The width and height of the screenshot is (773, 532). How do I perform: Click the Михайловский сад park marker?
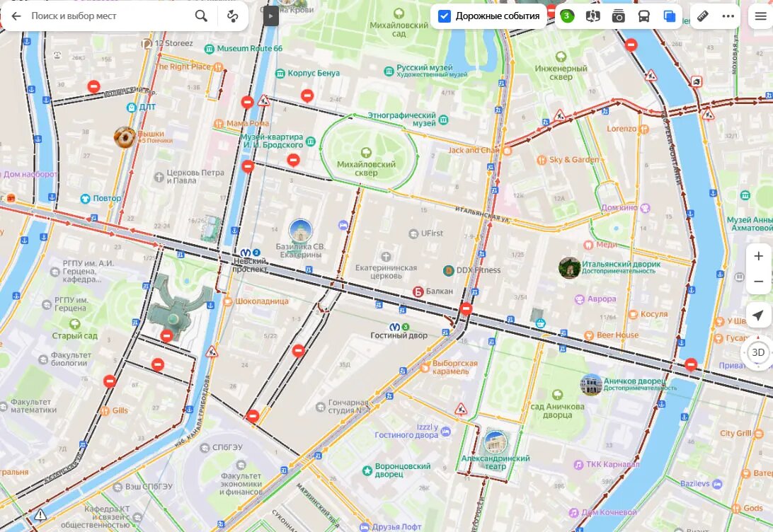click(x=399, y=13)
